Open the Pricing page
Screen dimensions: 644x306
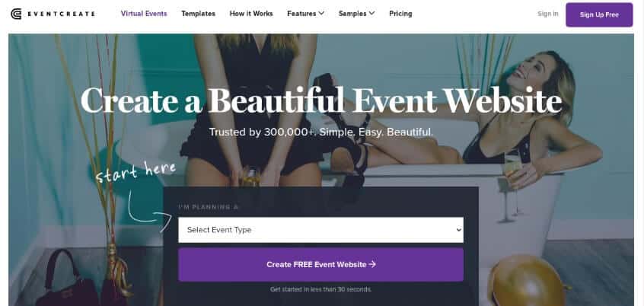pos(400,14)
